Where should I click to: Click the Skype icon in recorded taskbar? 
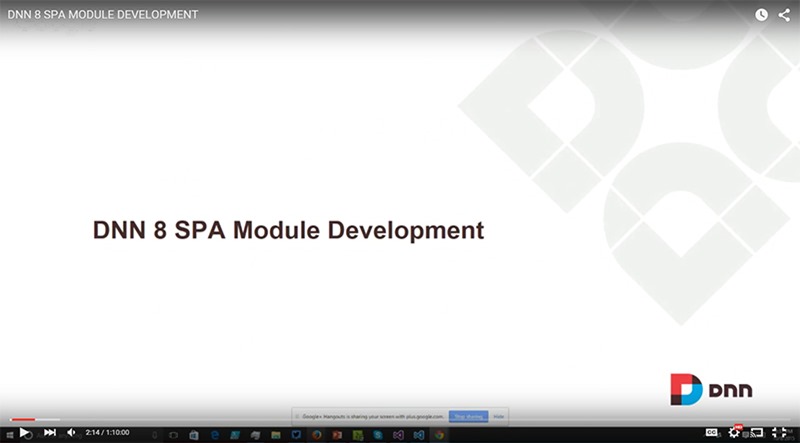(x=378, y=435)
